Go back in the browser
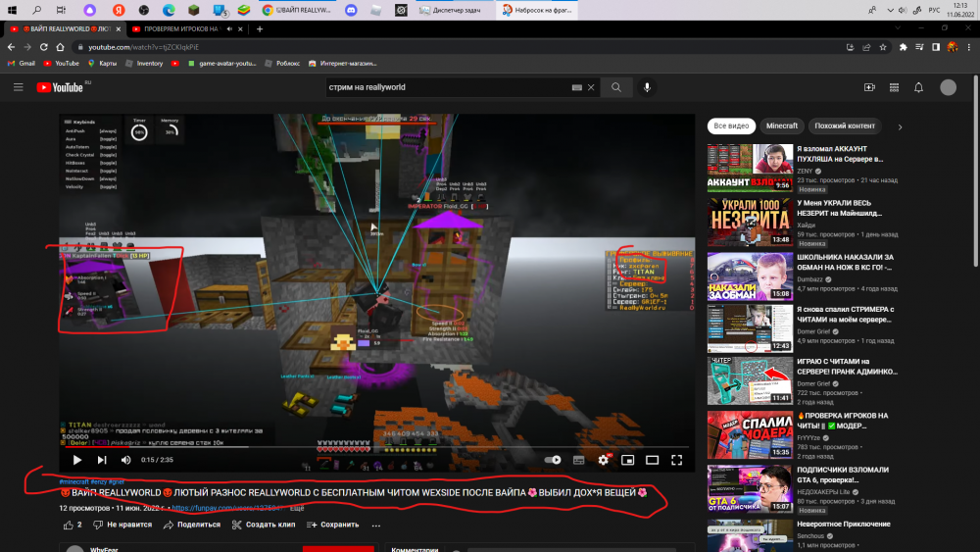980x552 pixels. [x=11, y=47]
